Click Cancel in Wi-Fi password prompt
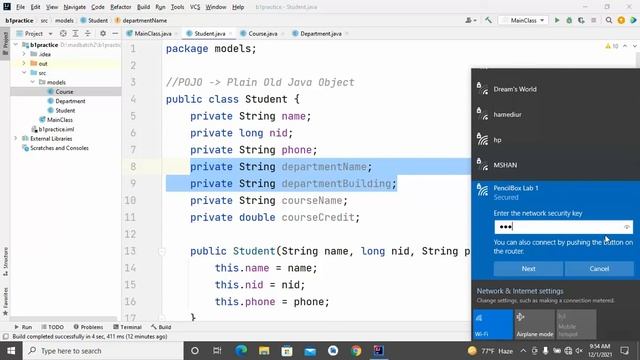This screenshot has width=640, height=360. pyautogui.click(x=599, y=269)
